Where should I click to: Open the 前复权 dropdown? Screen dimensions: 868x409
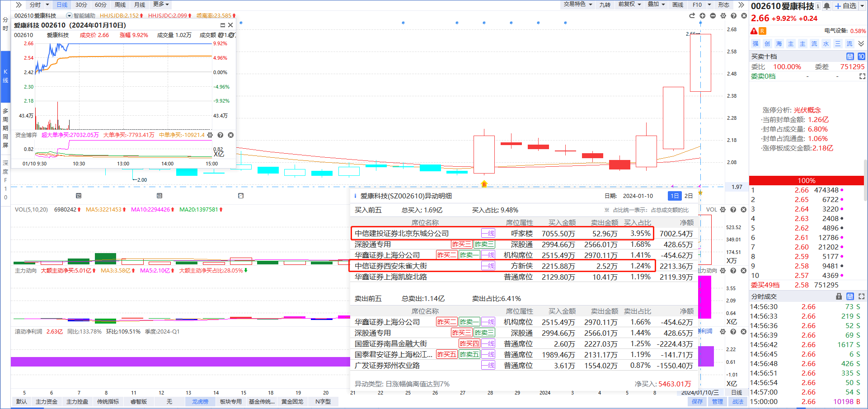coord(629,5)
